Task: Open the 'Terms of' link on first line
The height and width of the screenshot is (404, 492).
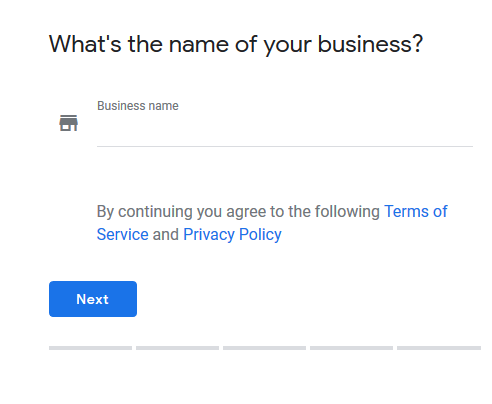Action: [416, 211]
